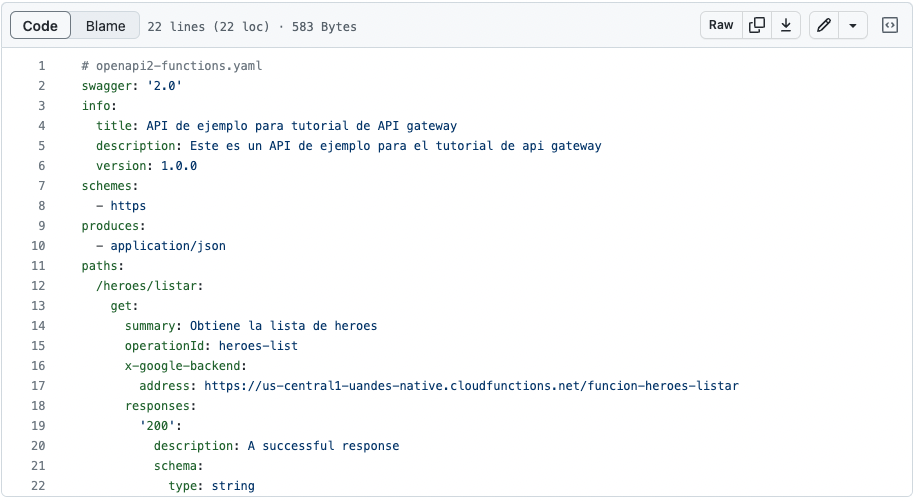The image size is (919, 501).
Task: Select line number 22
Action: [38, 486]
